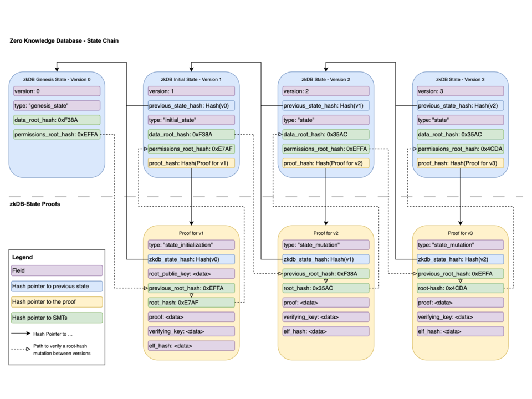532x399 pixels.
Task: Select "proof_hash: Hash(Proof for v3)" field
Action: 461,163
